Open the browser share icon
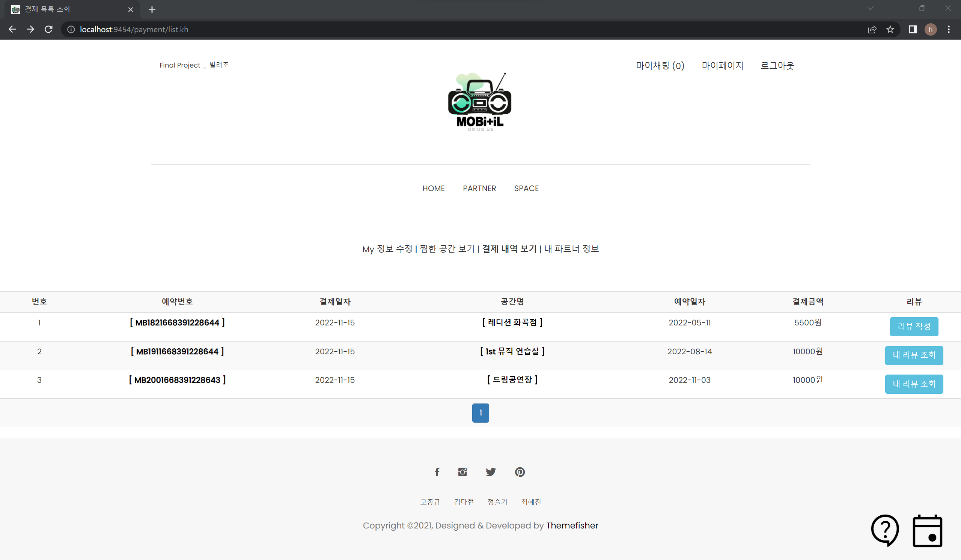The image size is (961, 560). (872, 29)
